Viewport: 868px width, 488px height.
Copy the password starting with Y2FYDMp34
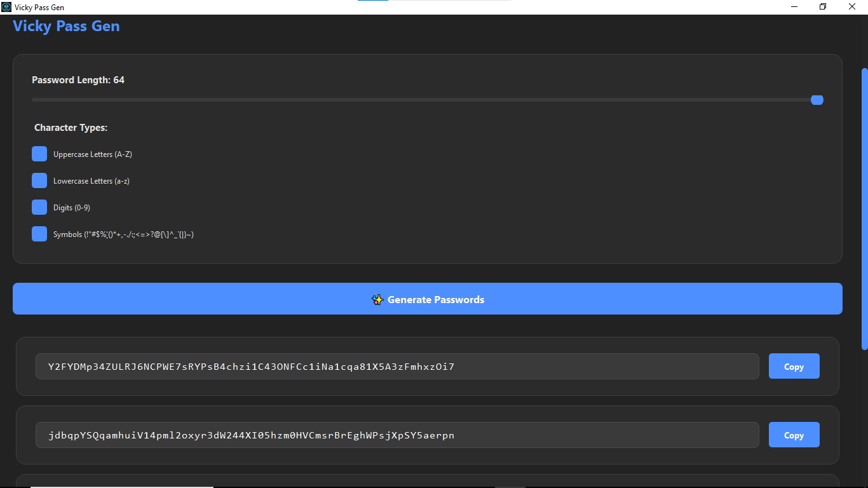794,367
